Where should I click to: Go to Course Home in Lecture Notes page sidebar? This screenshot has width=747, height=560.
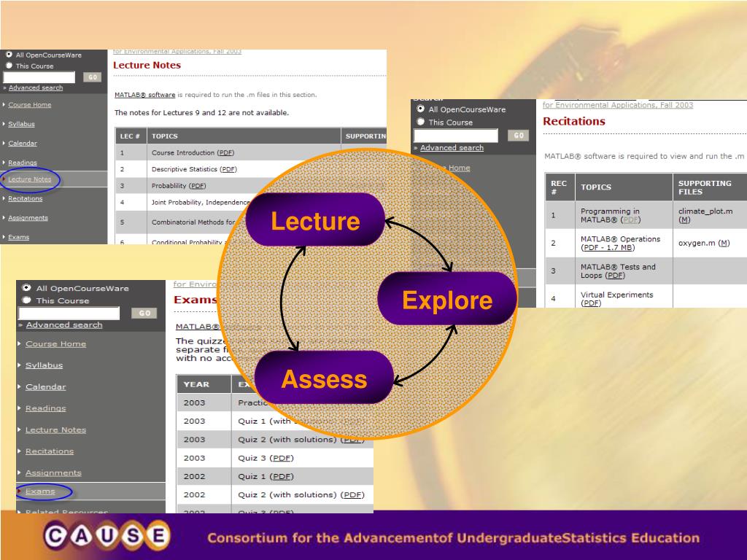click(29, 105)
